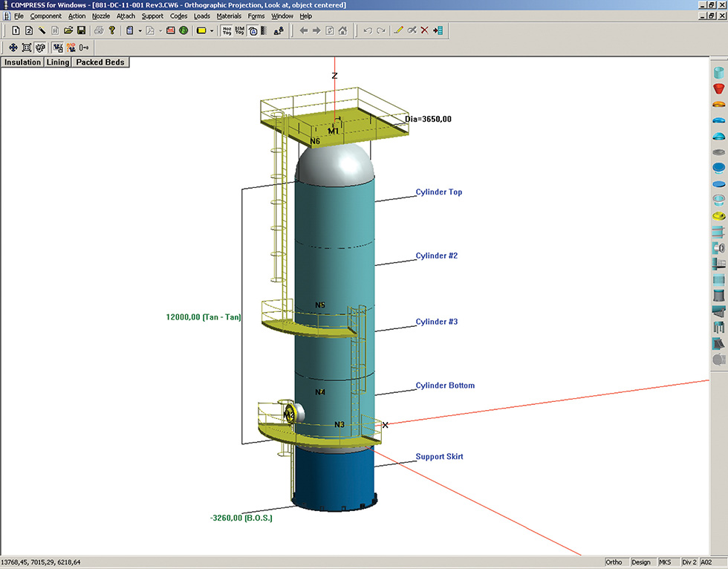
Task: Click the red X delete icon
Action: (x=424, y=30)
